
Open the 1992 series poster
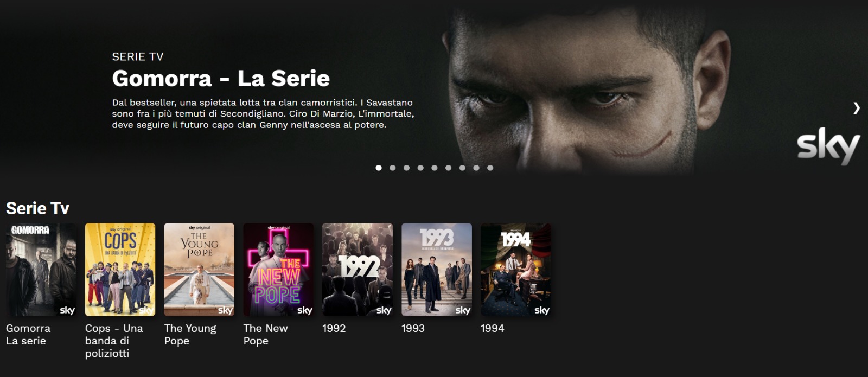pos(358,270)
